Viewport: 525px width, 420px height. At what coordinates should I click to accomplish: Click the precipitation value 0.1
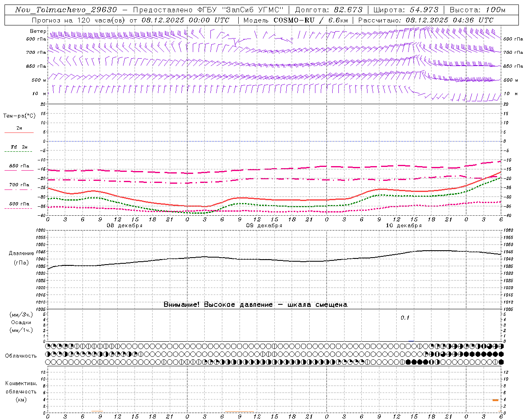[405, 318]
